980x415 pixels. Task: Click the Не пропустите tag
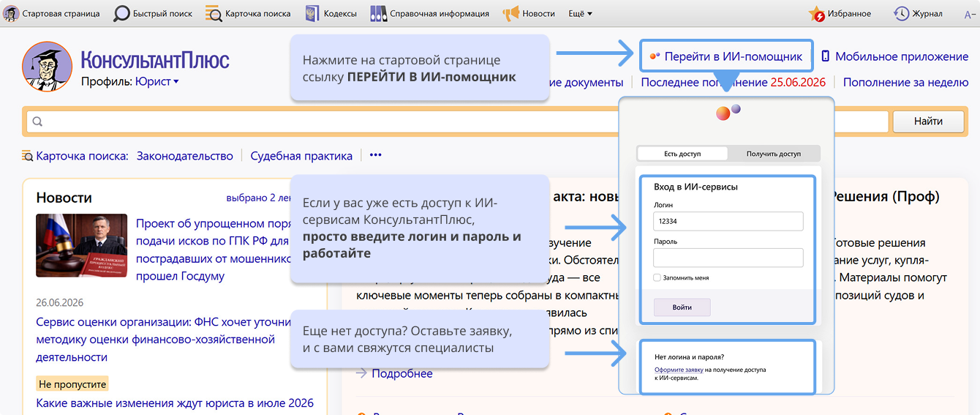coord(72,384)
